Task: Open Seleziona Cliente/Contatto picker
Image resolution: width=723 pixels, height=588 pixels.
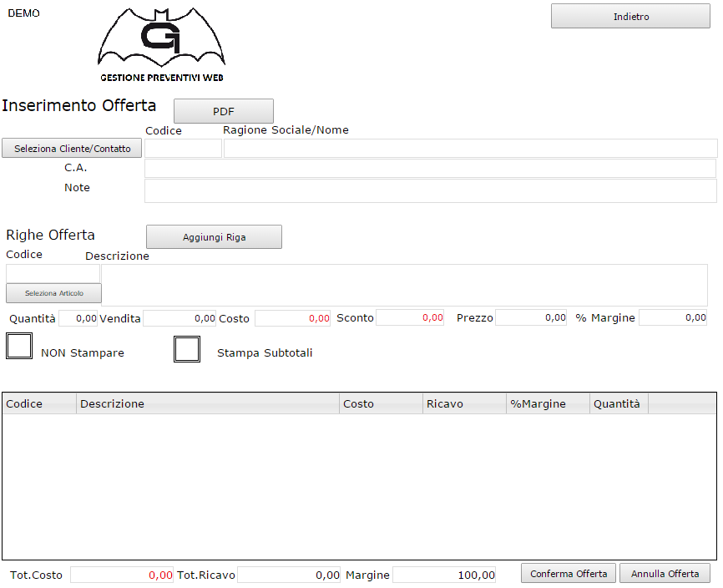Action: (72, 149)
